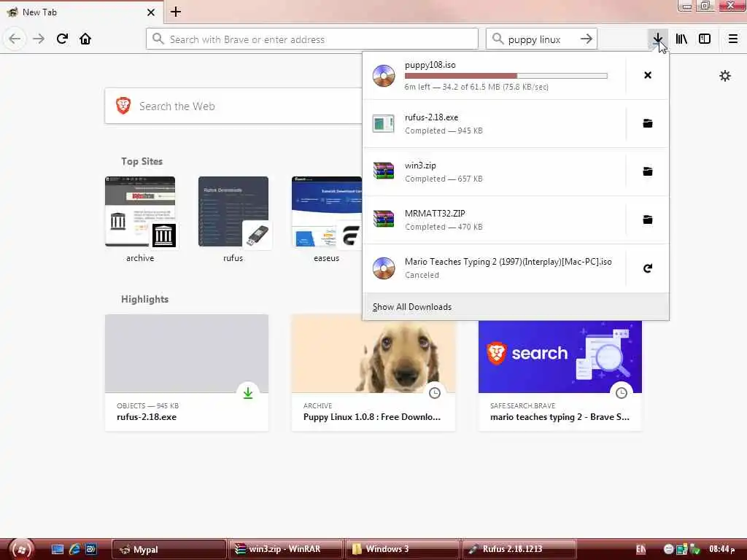Click the Highlights heading
This screenshot has width=747, height=560.
point(145,299)
